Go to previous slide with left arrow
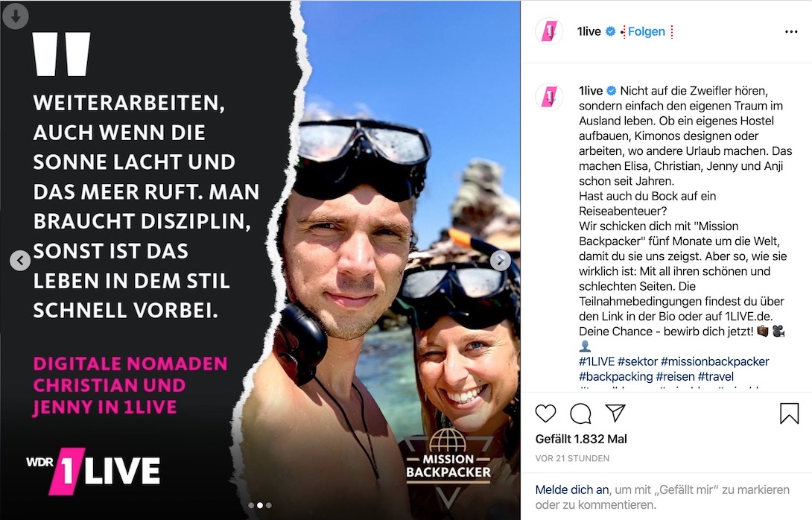812x520 pixels. (20, 261)
